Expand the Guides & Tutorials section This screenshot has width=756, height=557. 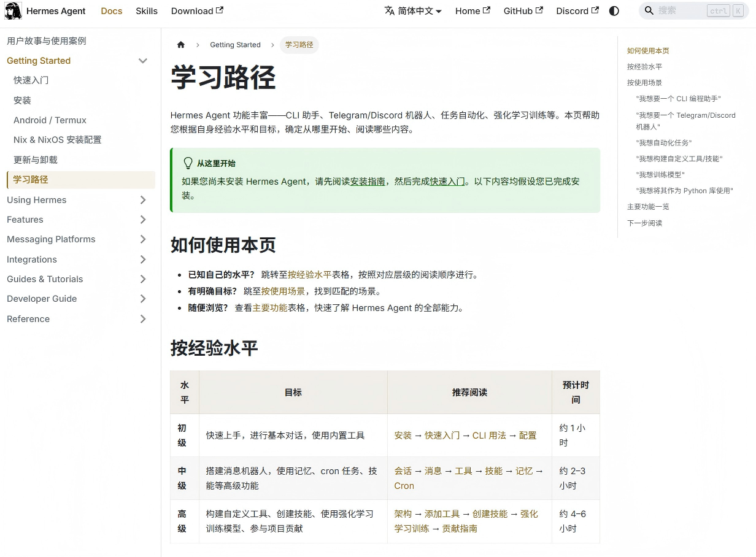tap(143, 279)
